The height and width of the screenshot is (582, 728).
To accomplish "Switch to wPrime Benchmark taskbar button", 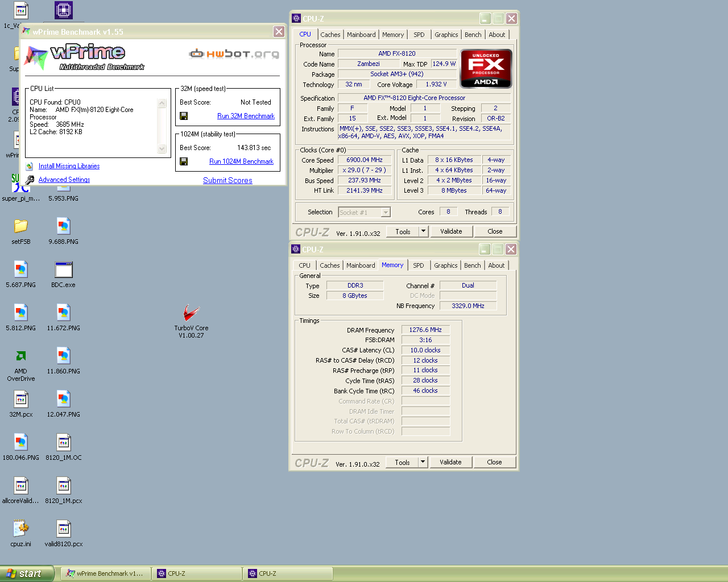I will pos(106,573).
